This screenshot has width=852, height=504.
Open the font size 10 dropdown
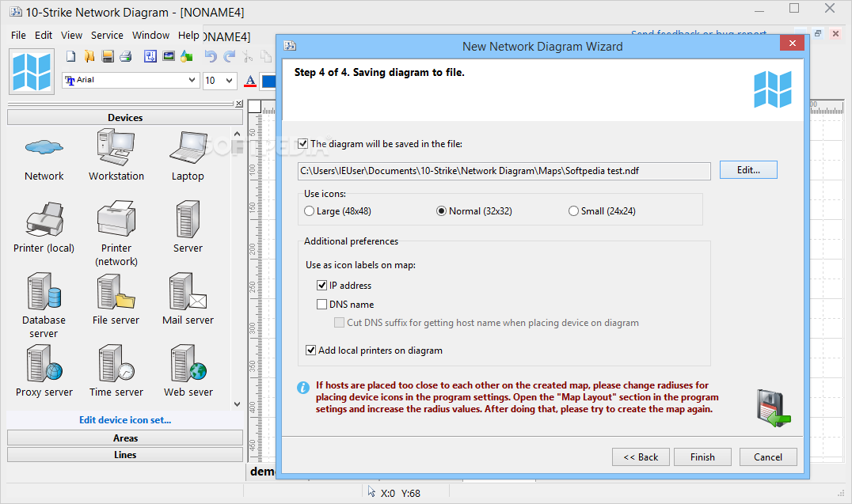pos(230,81)
